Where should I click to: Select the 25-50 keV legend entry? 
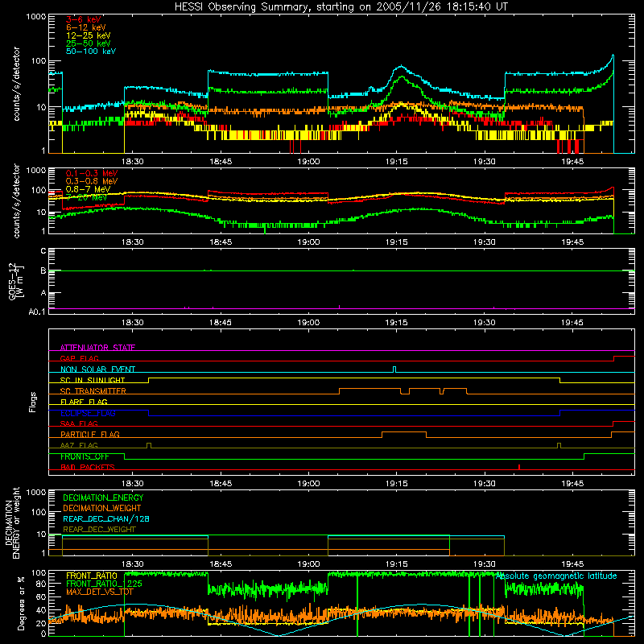click(89, 43)
